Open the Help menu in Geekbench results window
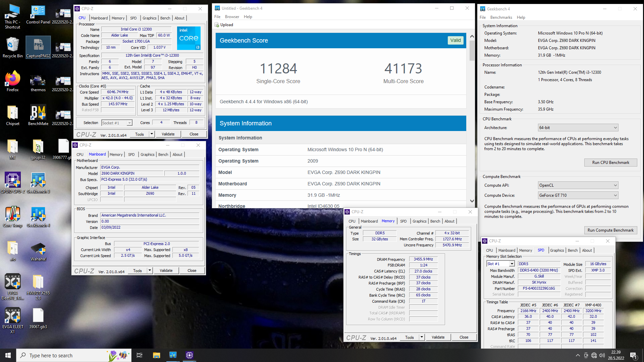 248,17
